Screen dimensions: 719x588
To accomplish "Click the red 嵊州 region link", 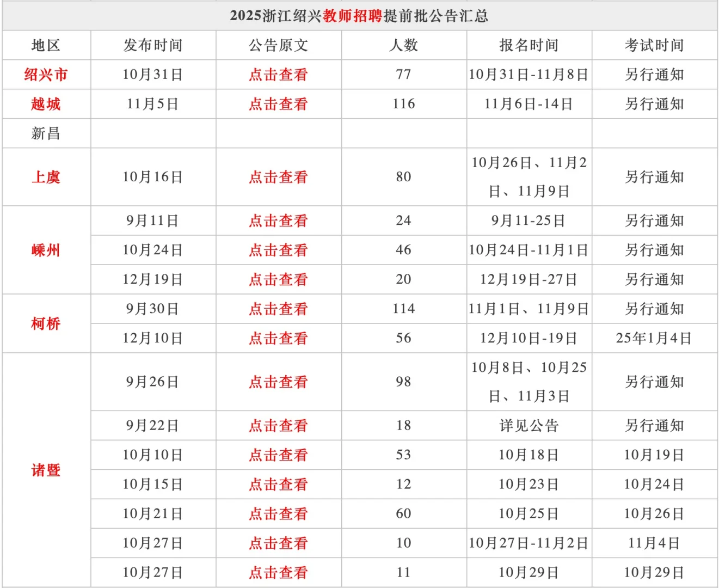I will coord(46,250).
